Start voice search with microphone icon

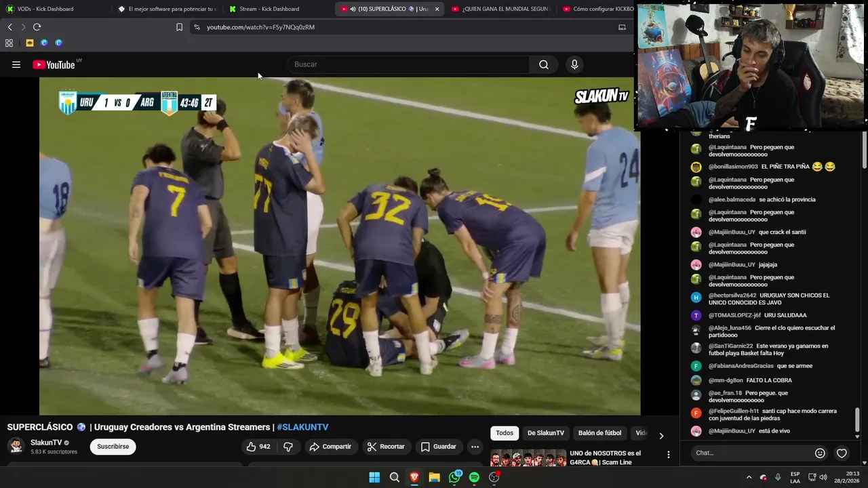coord(574,64)
